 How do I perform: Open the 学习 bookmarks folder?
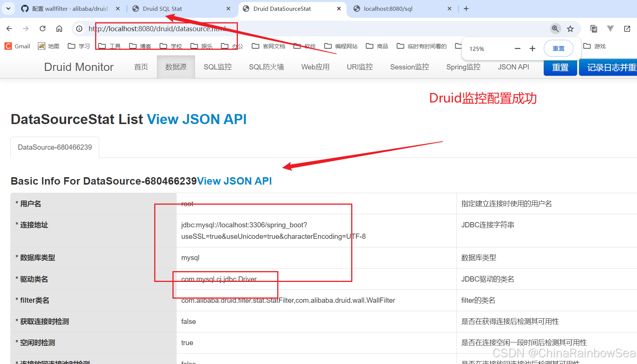pos(79,46)
